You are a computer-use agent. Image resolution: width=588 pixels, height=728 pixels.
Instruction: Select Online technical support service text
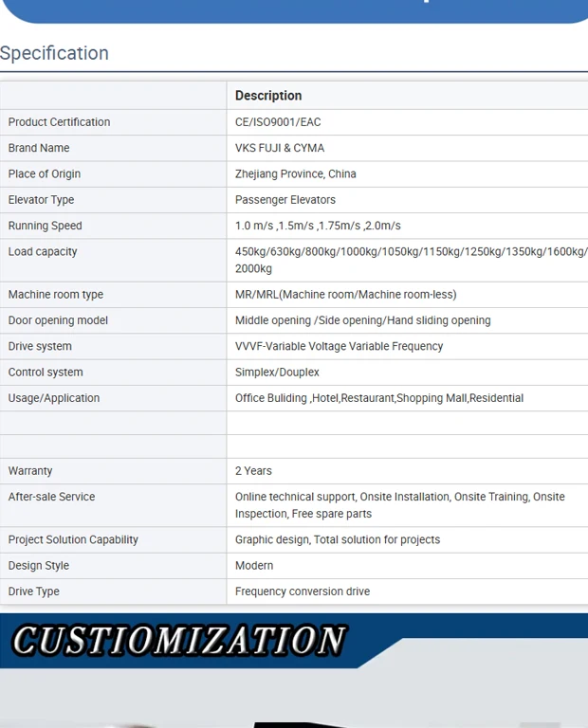[x=400, y=497]
